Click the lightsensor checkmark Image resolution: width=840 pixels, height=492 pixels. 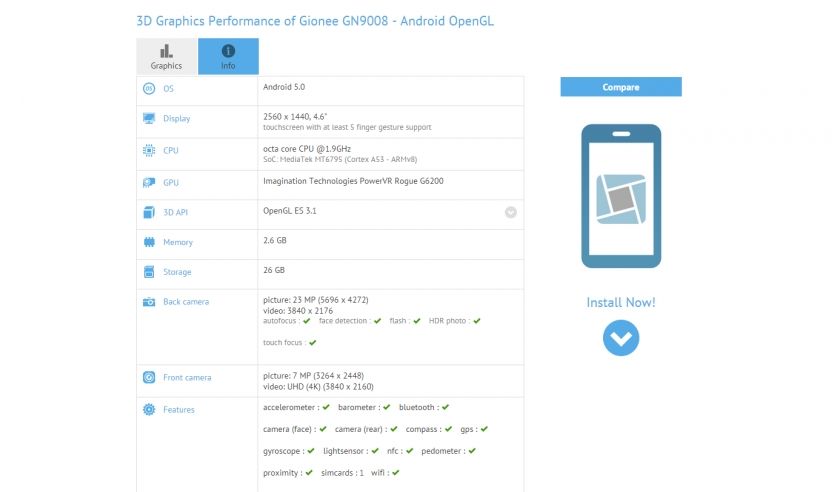[375, 451]
